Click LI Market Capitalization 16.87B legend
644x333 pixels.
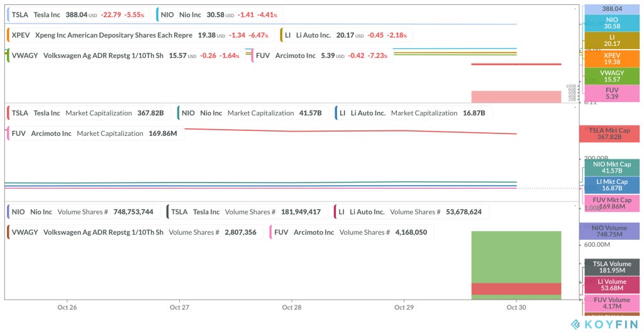pos(414,113)
